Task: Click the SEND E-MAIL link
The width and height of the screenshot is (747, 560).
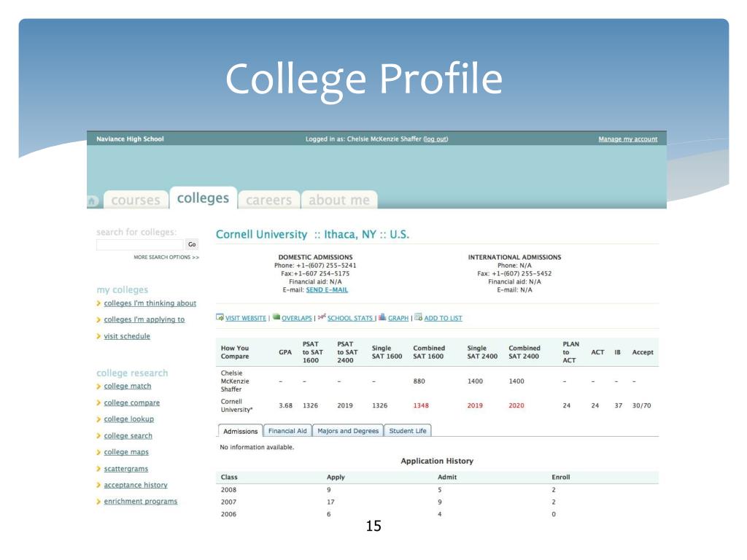Action: 327,289
